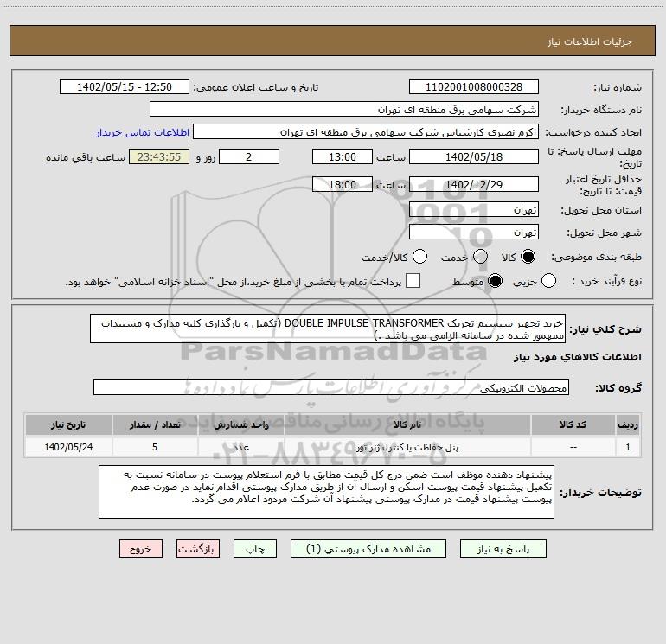Open مشاهده مدارک پیوستی (1) button

(x=368, y=549)
